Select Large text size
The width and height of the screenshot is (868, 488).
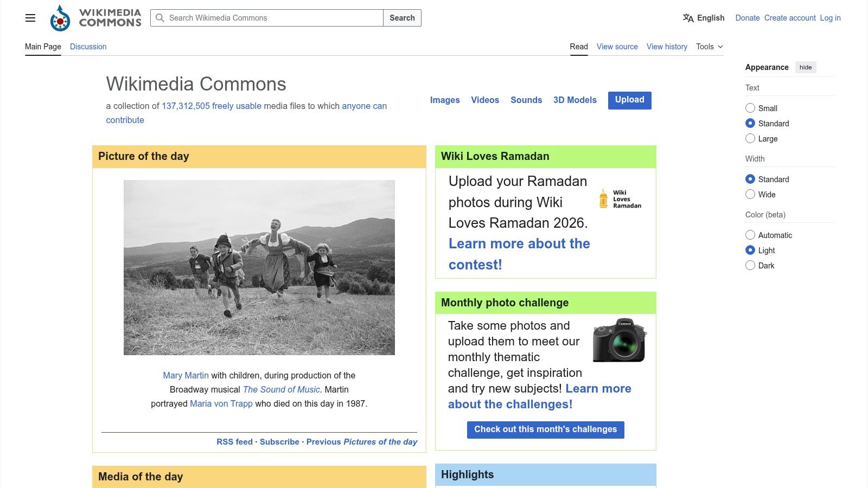pos(750,138)
